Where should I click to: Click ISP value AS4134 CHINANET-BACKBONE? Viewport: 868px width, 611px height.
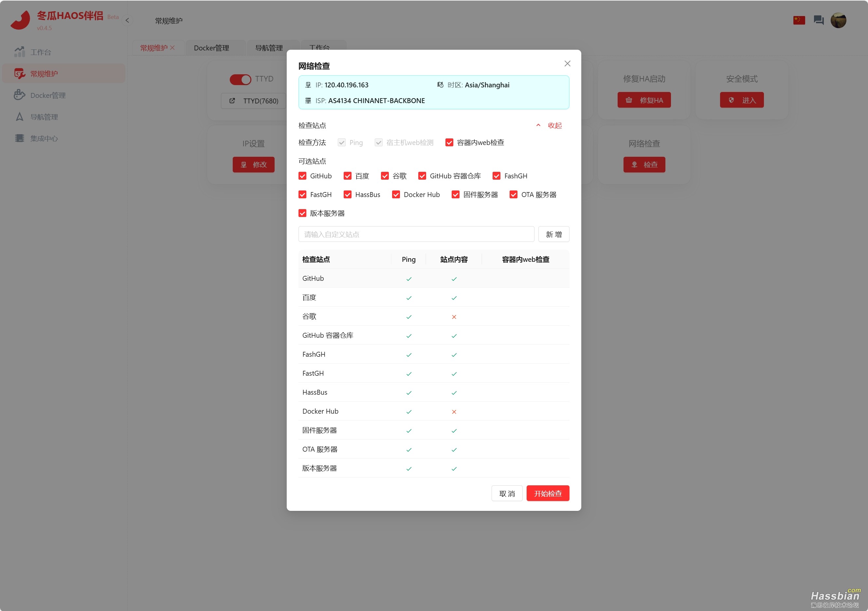pos(376,100)
